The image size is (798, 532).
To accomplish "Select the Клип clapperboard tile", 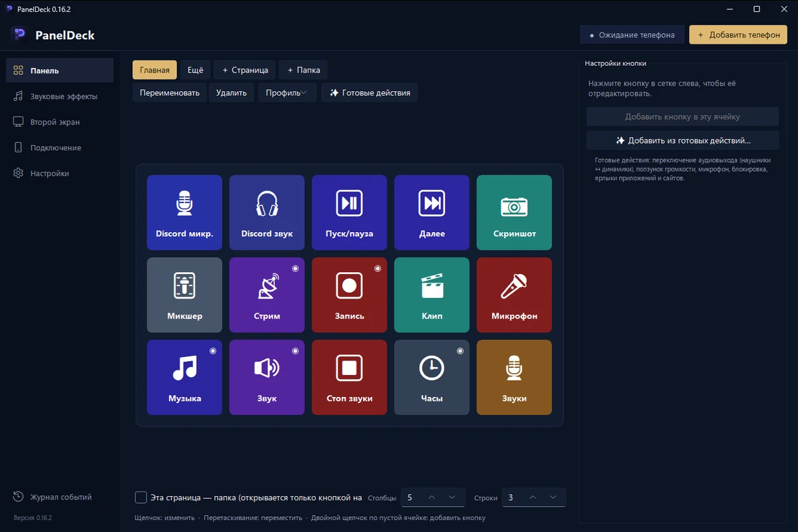I will tap(432, 295).
